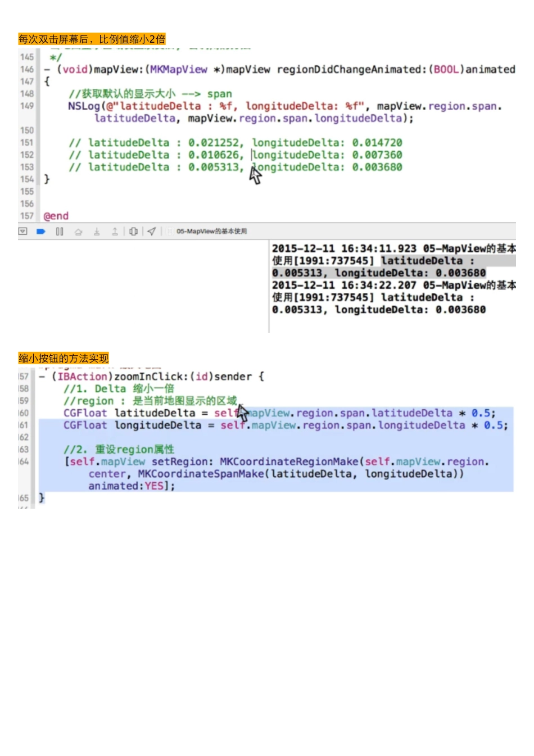This screenshot has height=756, width=534.
Task: Click the animated:YES argument in code
Action: (x=131, y=486)
